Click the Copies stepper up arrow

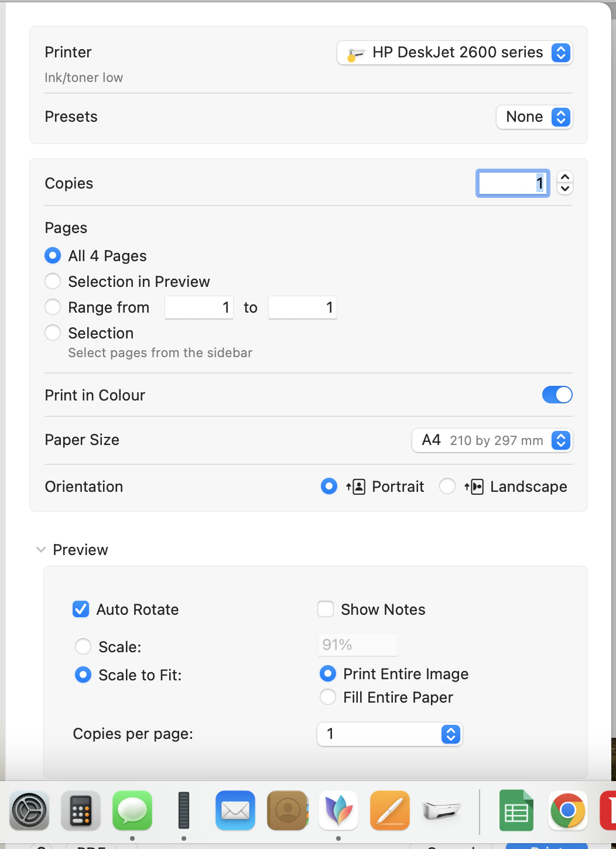[x=565, y=177]
